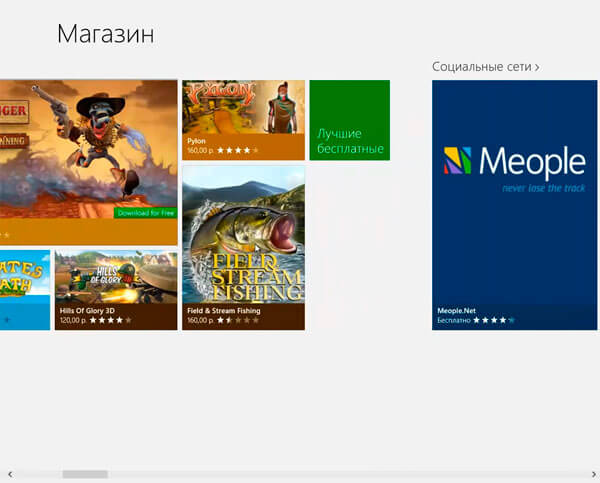Image resolution: width=600 pixels, height=483 pixels.
Task: Open the cowboy gunslinger featured game tile
Action: (89, 162)
